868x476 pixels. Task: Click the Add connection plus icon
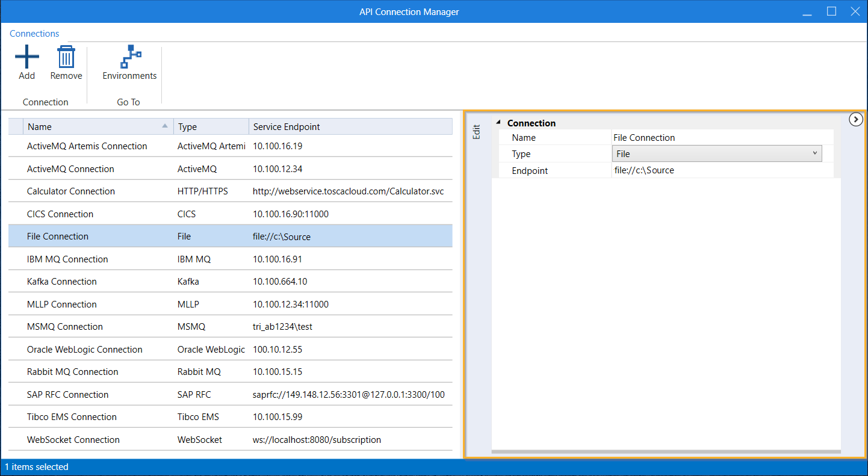(x=26, y=58)
